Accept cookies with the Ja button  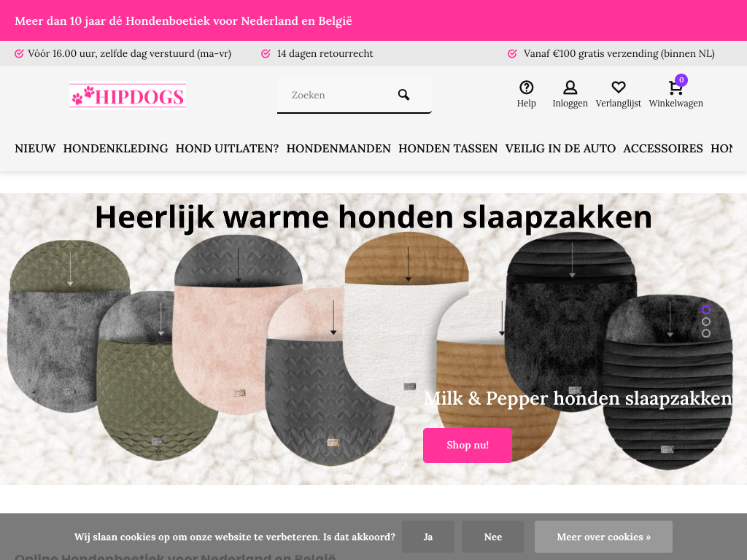pyautogui.click(x=427, y=537)
